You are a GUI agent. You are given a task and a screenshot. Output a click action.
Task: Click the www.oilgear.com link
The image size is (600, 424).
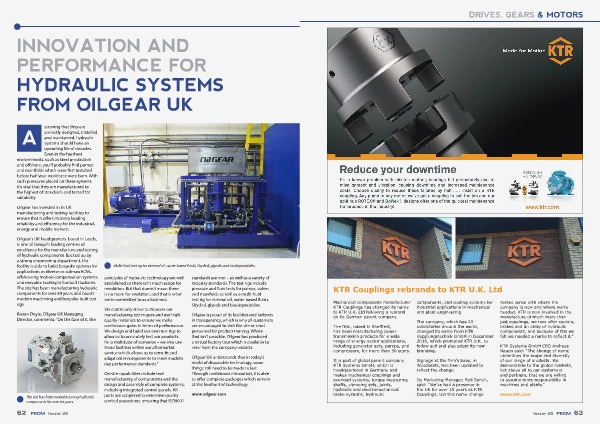point(209,393)
